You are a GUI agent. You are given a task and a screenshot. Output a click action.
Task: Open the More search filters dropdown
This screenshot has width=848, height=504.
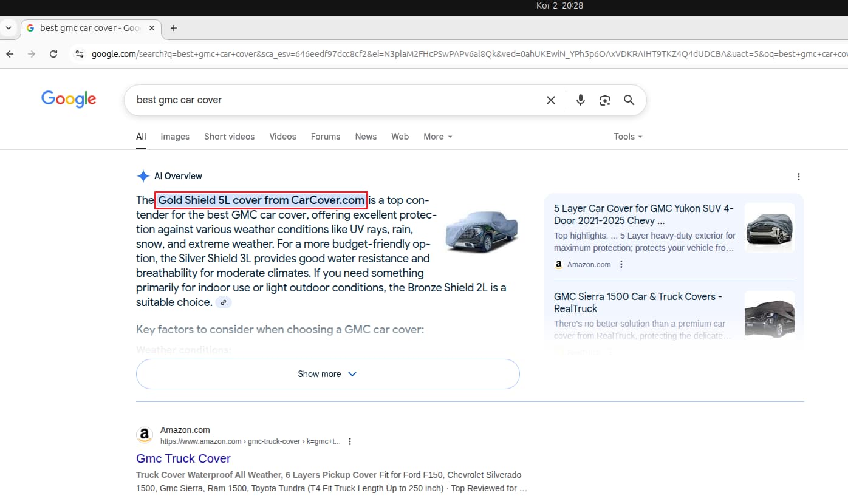437,137
